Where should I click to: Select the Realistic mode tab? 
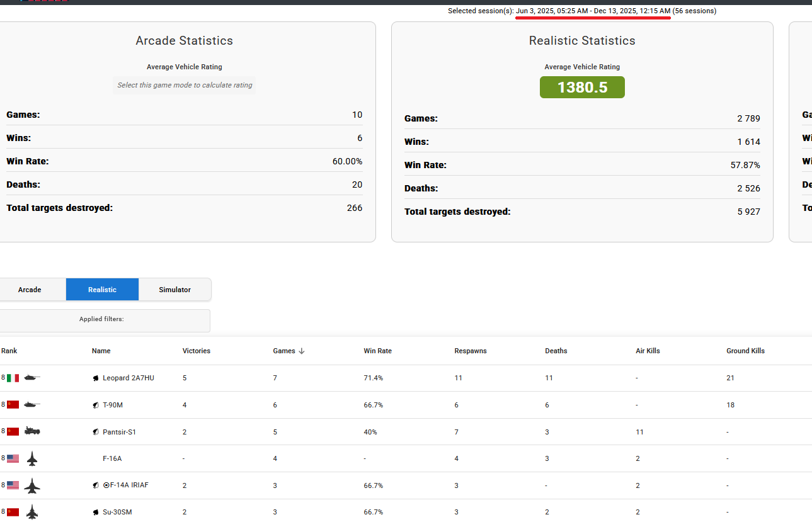click(x=102, y=290)
